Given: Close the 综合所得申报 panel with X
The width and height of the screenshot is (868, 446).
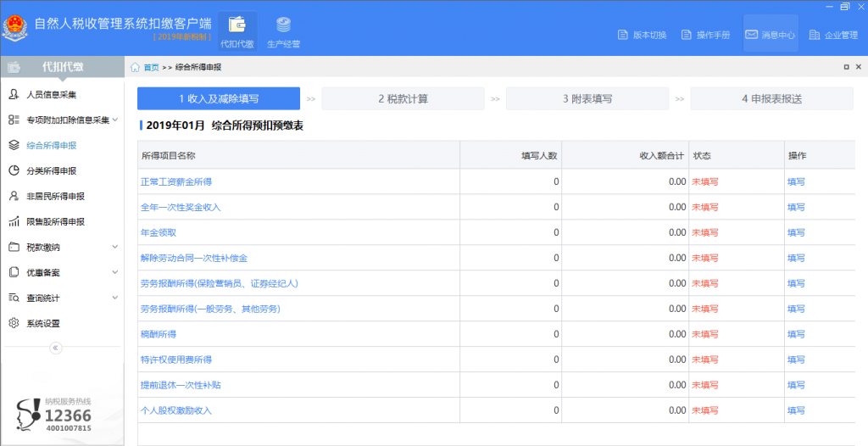Looking at the screenshot, I should tap(859, 67).
